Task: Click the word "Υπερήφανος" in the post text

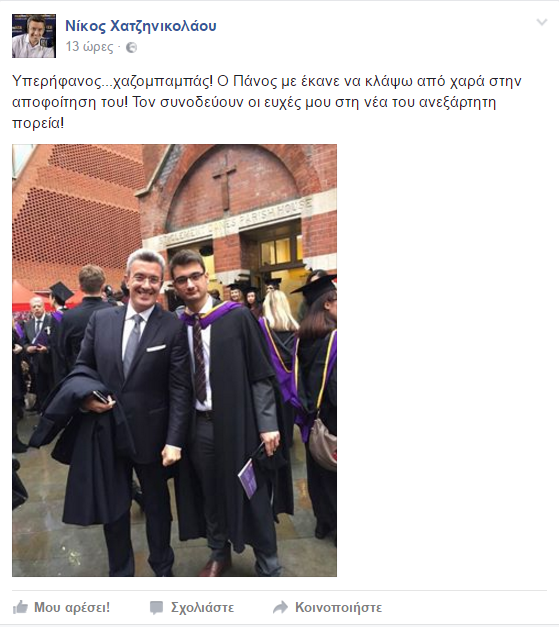Action: click(57, 81)
